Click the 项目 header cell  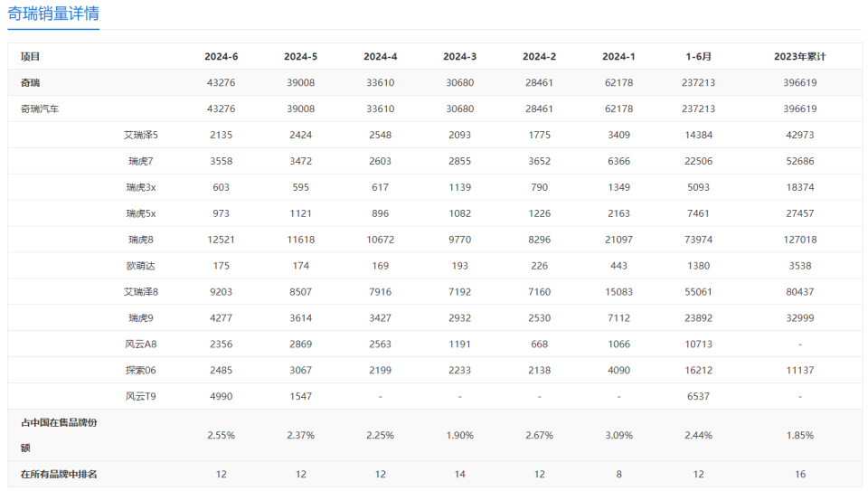(x=31, y=56)
